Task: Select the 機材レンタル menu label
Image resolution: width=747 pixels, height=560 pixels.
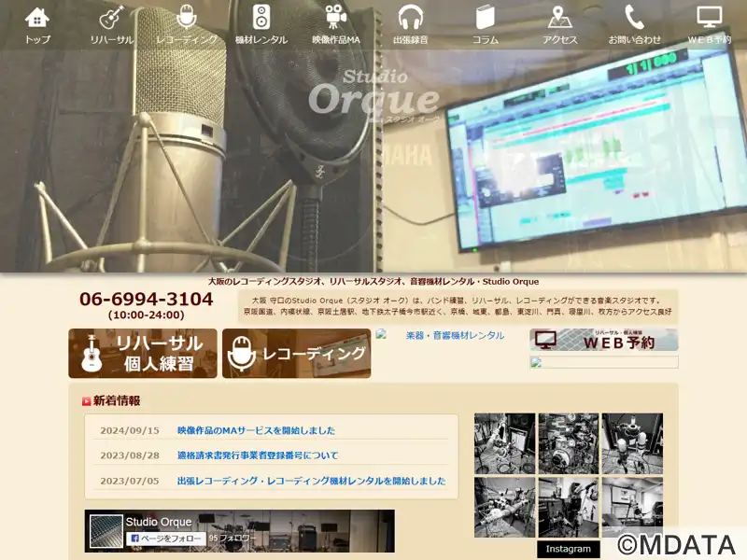Action: [261, 39]
